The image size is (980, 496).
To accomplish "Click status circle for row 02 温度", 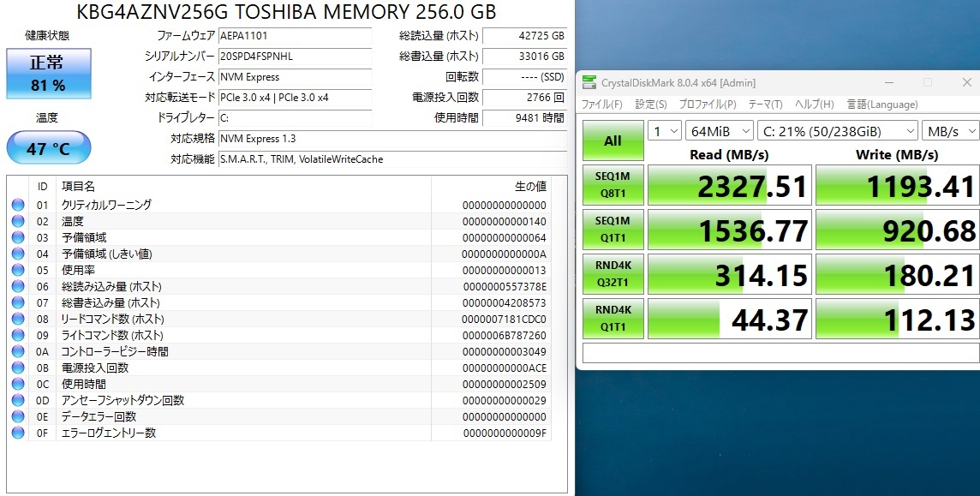I will (17, 220).
